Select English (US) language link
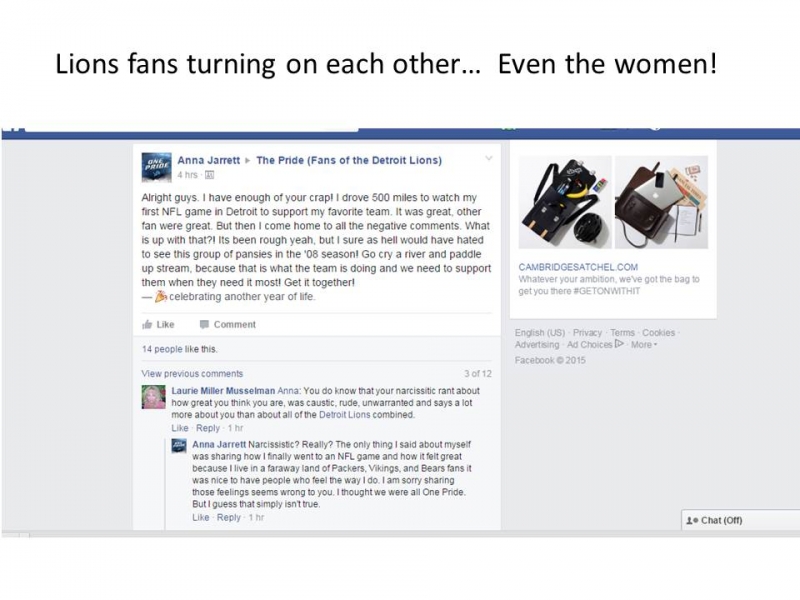This screenshot has height=600, width=800. 540,333
